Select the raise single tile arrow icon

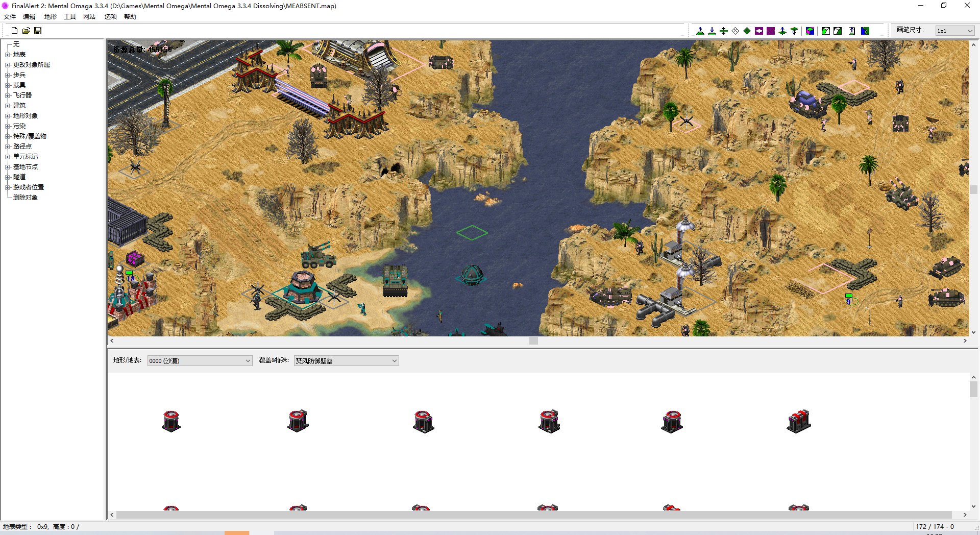pyautogui.click(x=782, y=31)
